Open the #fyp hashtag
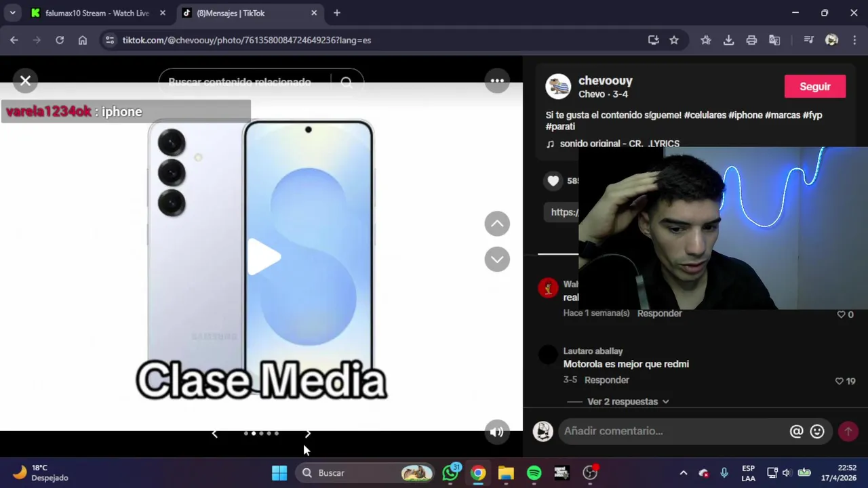 point(812,115)
